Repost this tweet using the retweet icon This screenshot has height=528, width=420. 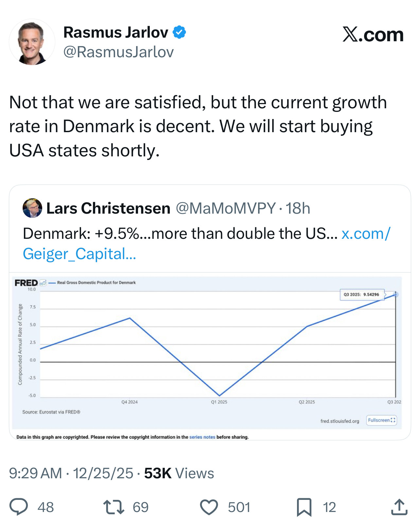click(x=114, y=507)
